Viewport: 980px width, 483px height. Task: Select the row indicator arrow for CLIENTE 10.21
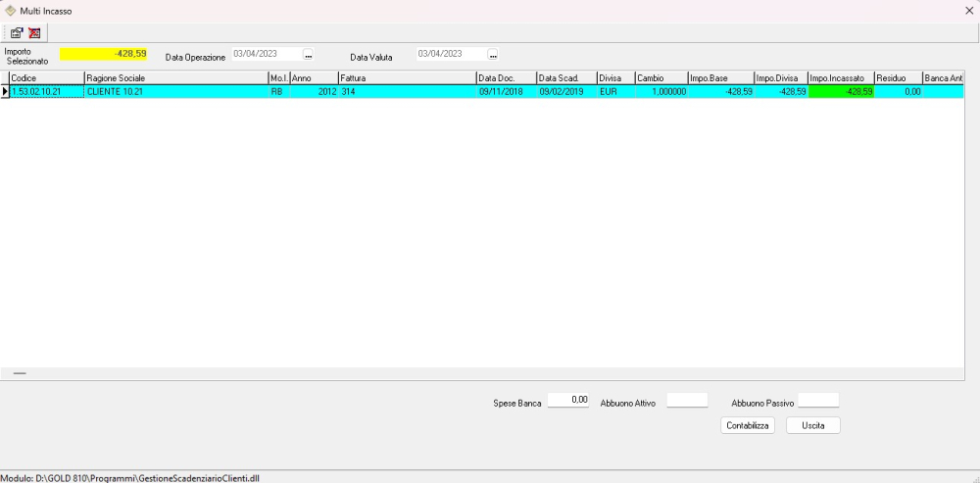pyautogui.click(x=5, y=91)
